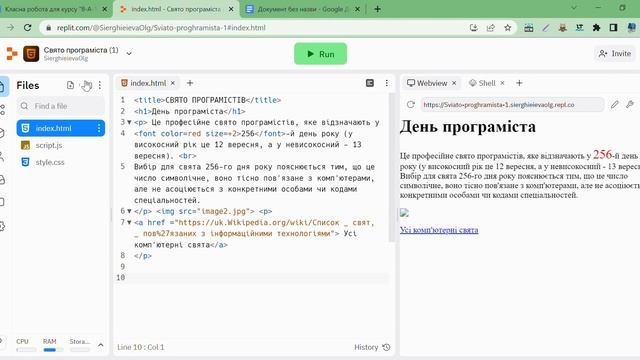
Task: Toggle the browser side panel icon
Action: click(x=613, y=28)
